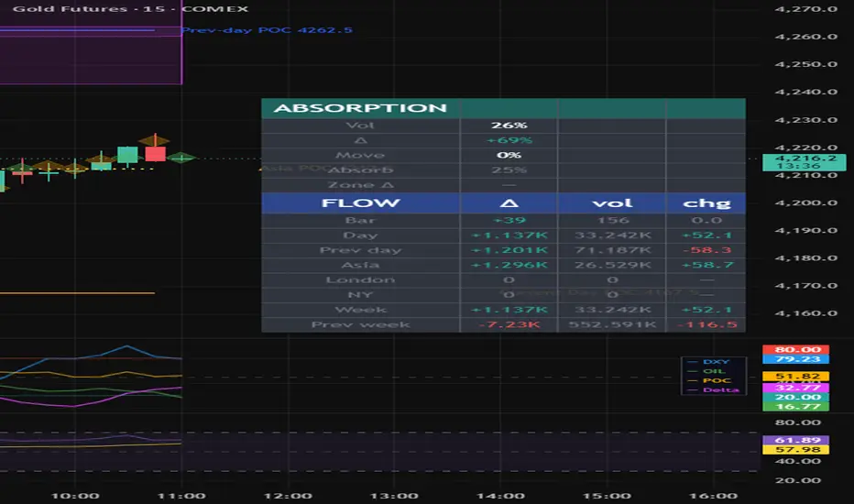Click the Day row volume 33.242K
This screenshot has height=504, width=854.
click(612, 236)
